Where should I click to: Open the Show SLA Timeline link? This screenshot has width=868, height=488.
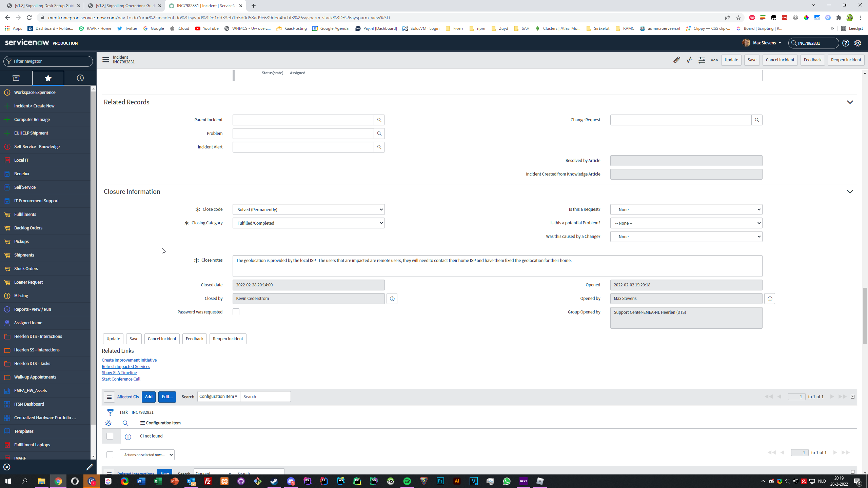(119, 372)
